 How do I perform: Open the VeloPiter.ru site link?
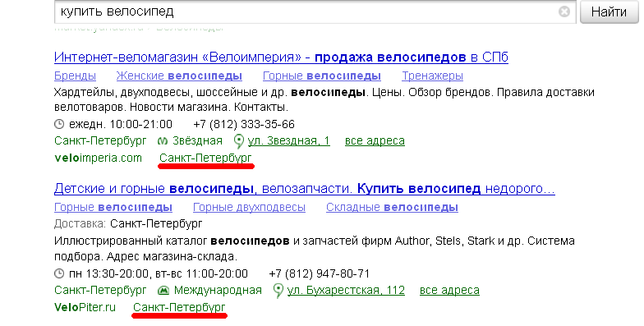click(x=85, y=307)
